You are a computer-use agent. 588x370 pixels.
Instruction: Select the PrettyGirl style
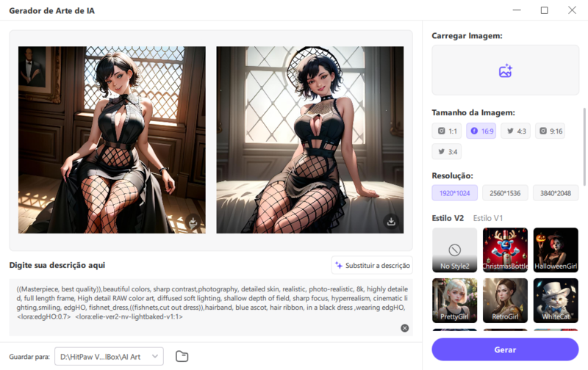click(x=454, y=300)
